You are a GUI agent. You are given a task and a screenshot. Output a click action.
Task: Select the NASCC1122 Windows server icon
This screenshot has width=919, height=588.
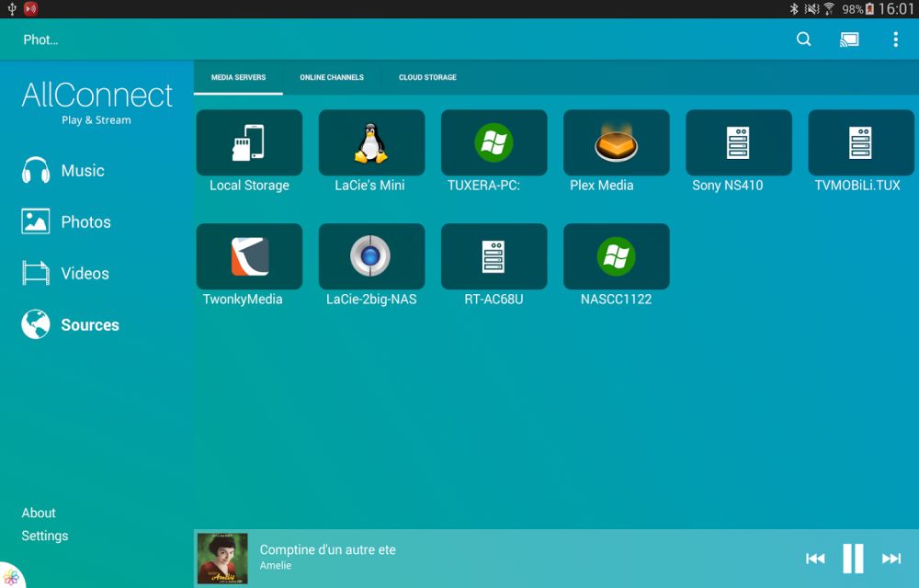[x=617, y=256]
